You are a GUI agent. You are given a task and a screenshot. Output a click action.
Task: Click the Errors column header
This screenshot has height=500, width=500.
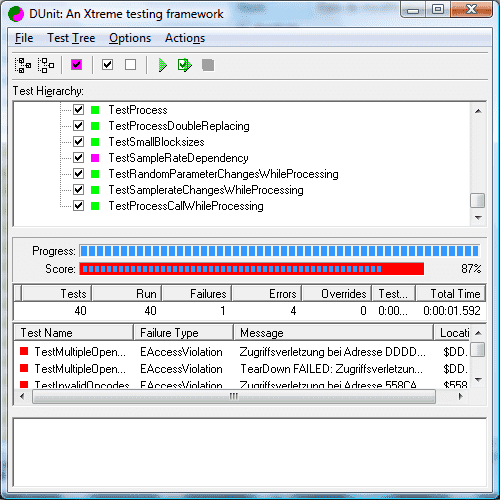pos(267,294)
